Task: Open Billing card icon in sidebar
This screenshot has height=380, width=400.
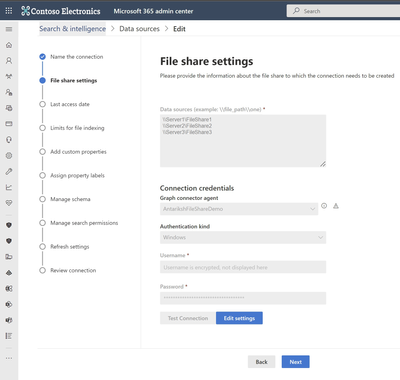Action: [x=9, y=124]
